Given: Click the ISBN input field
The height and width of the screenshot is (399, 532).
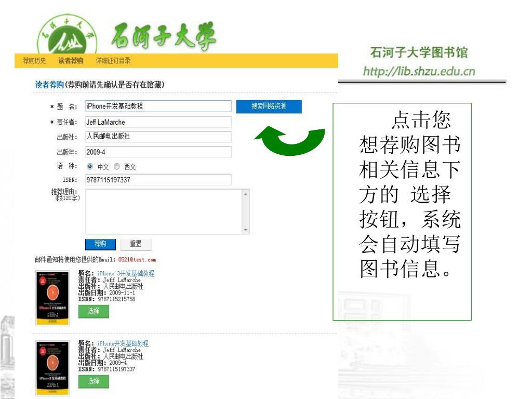Looking at the screenshot, I should click(158, 179).
